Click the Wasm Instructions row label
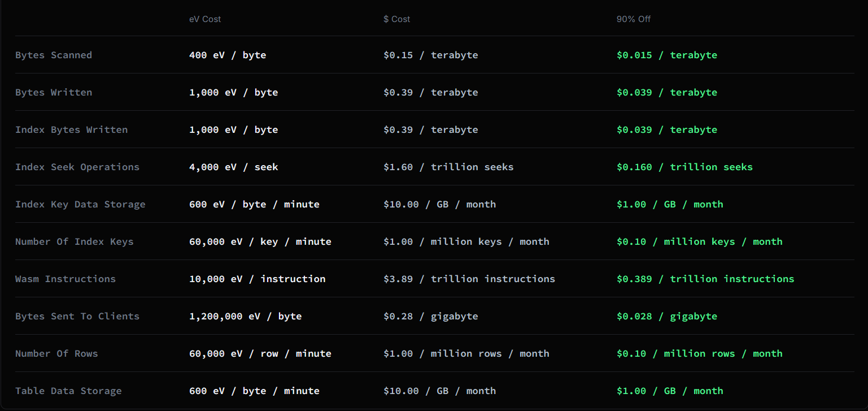The width and height of the screenshot is (868, 411). pos(66,279)
